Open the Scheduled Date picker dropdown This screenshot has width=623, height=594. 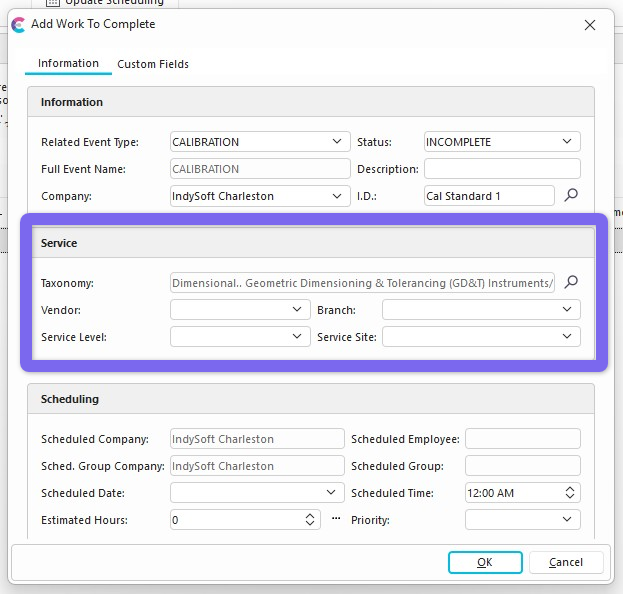(333, 493)
